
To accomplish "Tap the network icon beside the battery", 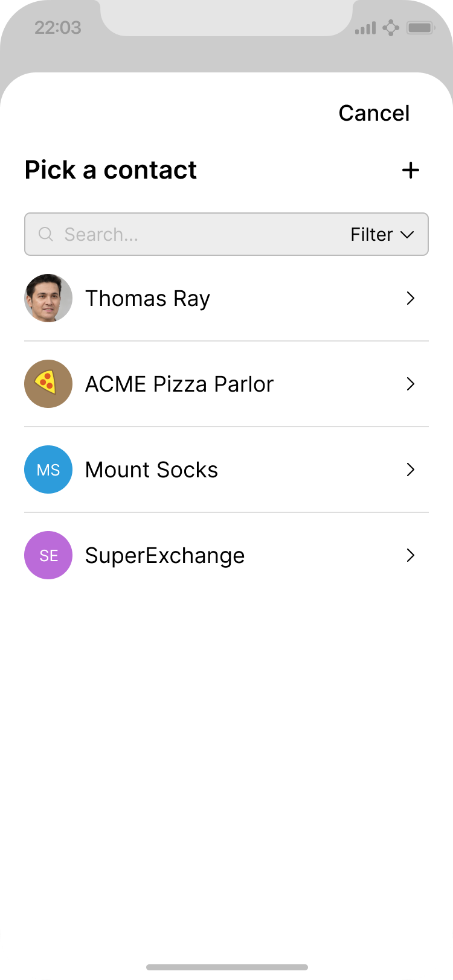I will point(391,28).
